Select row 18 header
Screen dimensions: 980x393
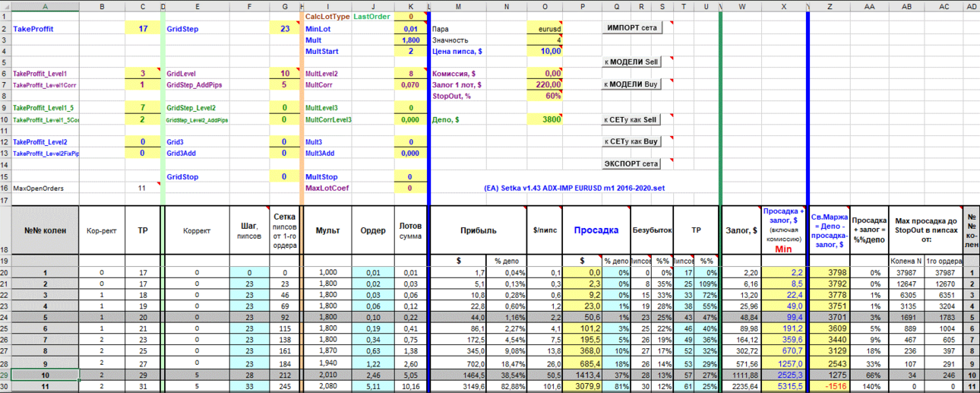(x=5, y=229)
